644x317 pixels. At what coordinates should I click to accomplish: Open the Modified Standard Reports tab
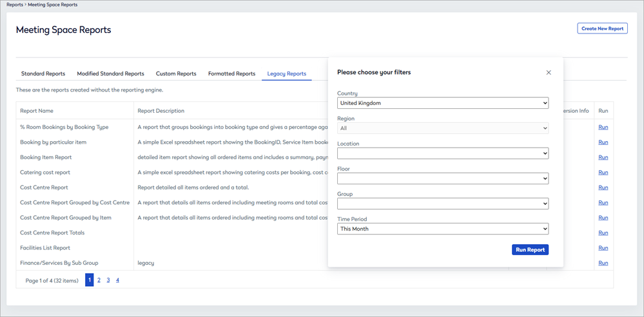click(110, 74)
